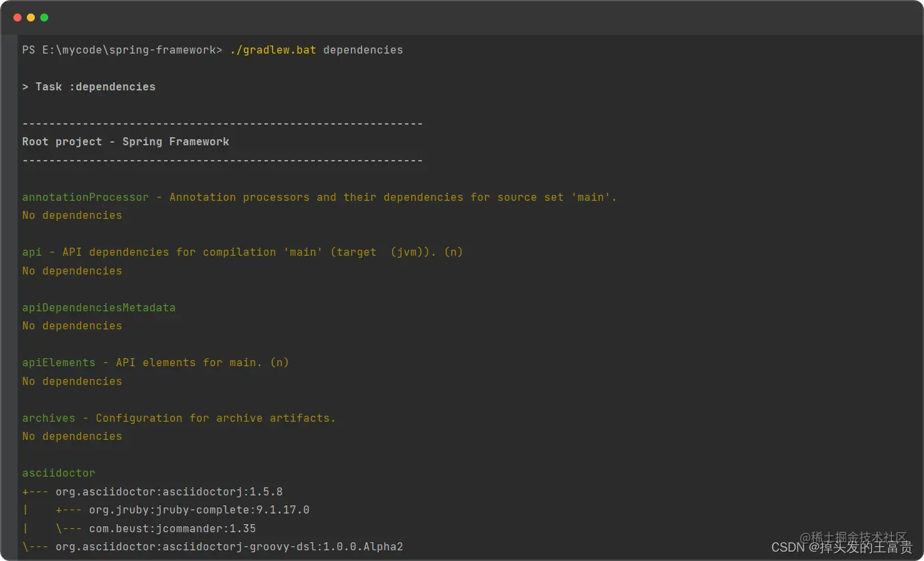
Task: Click 'No dependencies' under archives
Action: [72, 436]
